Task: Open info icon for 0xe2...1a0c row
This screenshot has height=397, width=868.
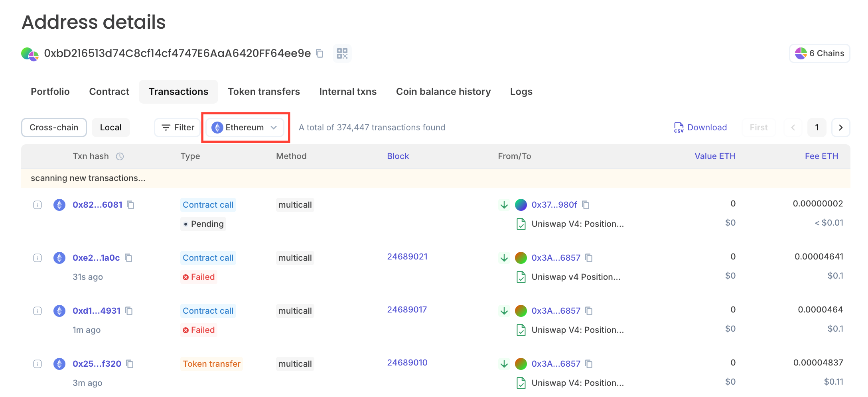Action: click(x=37, y=258)
